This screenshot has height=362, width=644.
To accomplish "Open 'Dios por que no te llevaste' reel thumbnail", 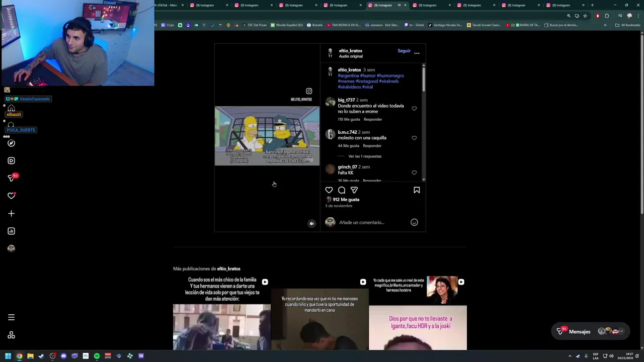I will point(418,313).
